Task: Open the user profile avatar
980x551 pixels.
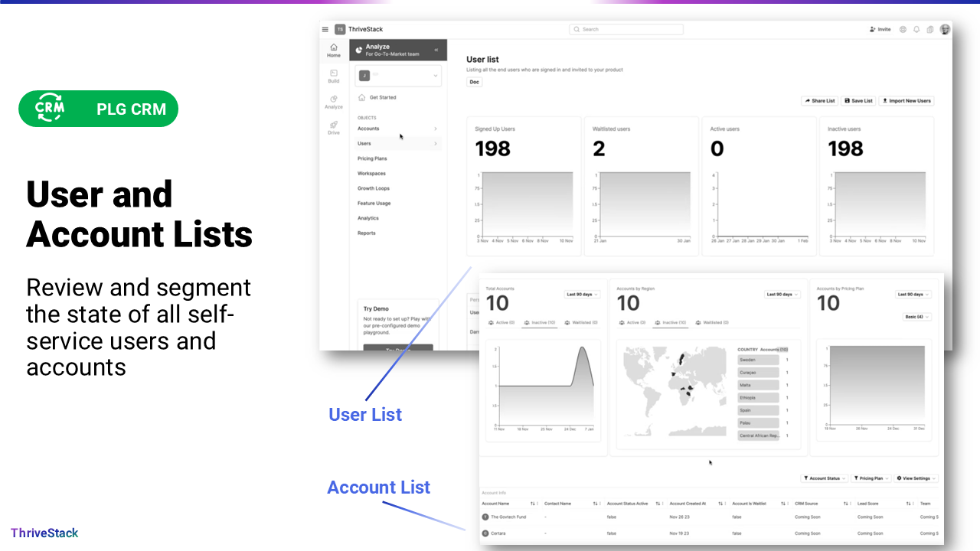Action: [945, 29]
